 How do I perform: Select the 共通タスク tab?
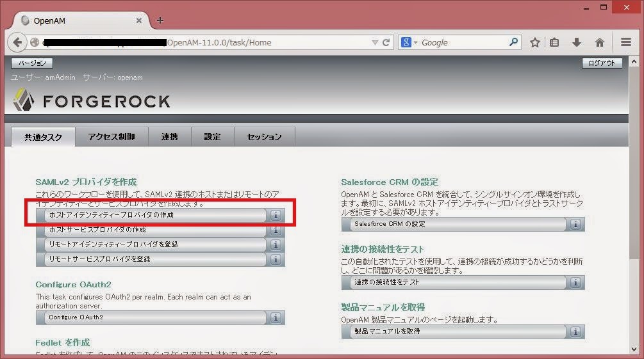click(x=43, y=137)
